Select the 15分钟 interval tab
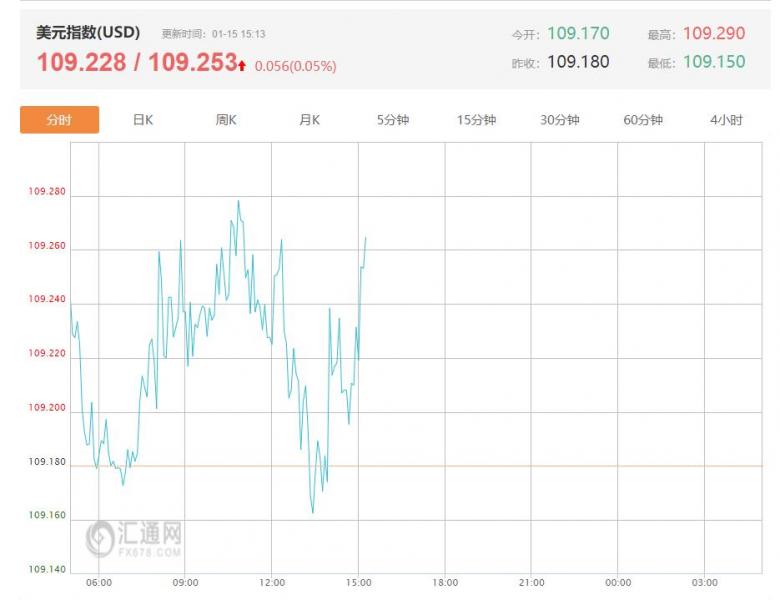This screenshot has height=600, width=780. (476, 120)
